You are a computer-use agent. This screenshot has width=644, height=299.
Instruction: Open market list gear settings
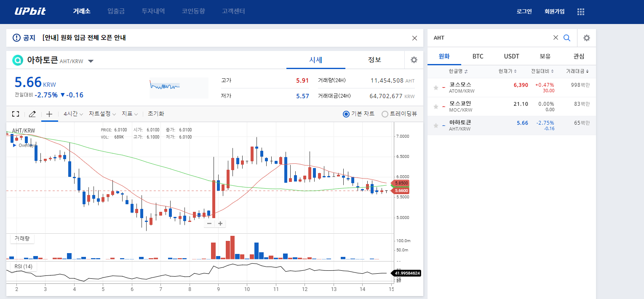(x=587, y=38)
